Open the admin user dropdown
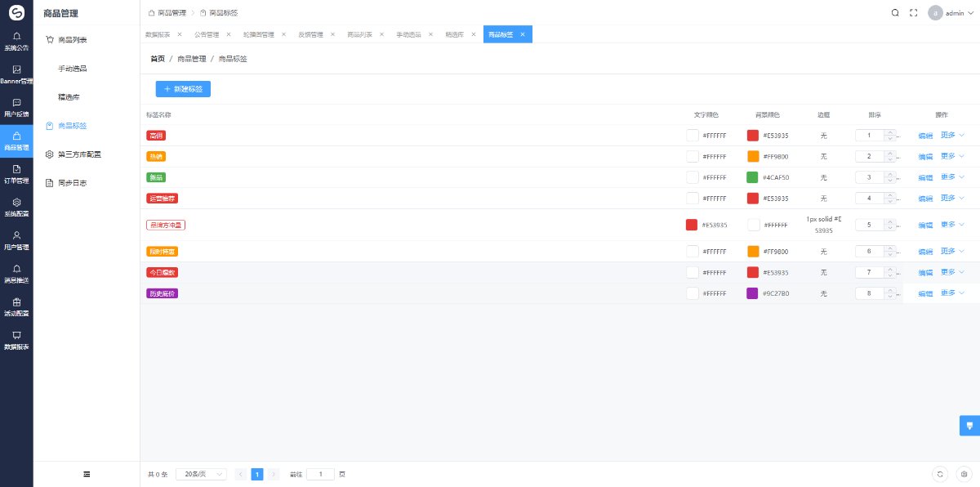Image resolution: width=980 pixels, height=487 pixels. click(951, 12)
